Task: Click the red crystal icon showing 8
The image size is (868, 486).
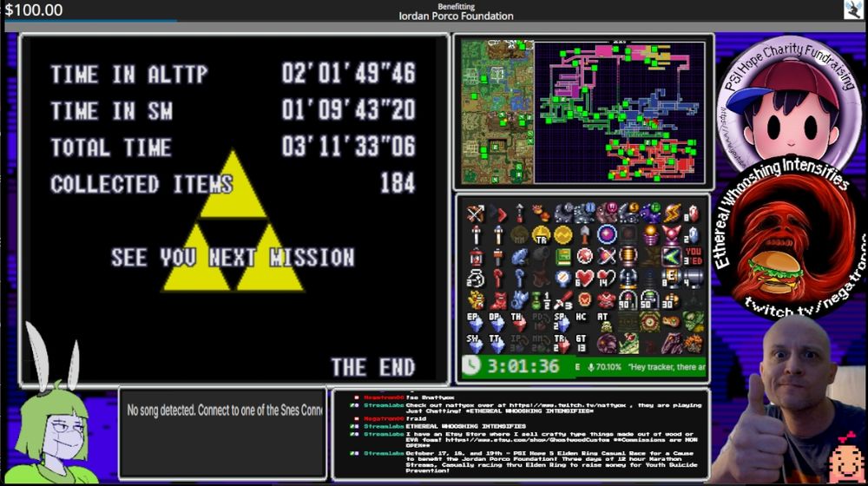Action: point(692,213)
